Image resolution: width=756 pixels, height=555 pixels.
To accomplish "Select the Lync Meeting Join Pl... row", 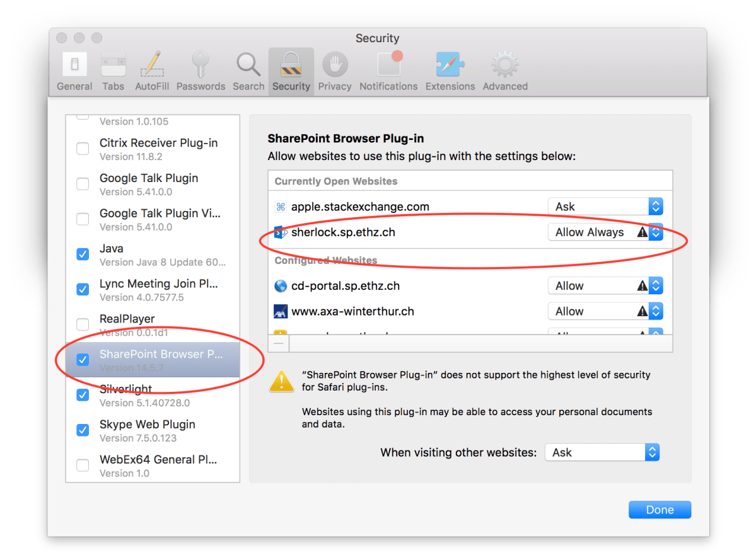I will point(153,290).
